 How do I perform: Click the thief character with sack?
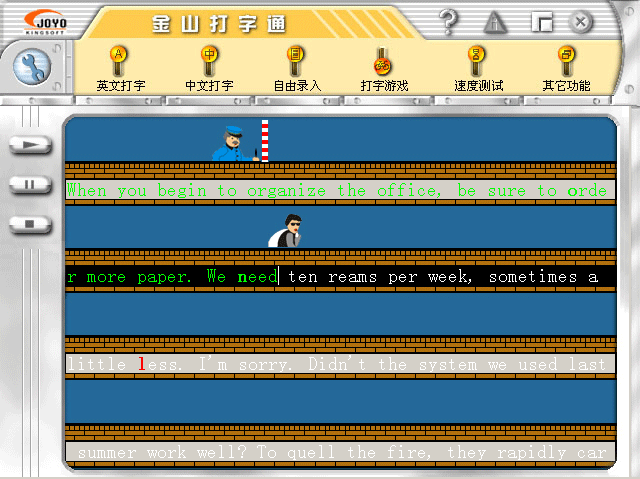[285, 231]
